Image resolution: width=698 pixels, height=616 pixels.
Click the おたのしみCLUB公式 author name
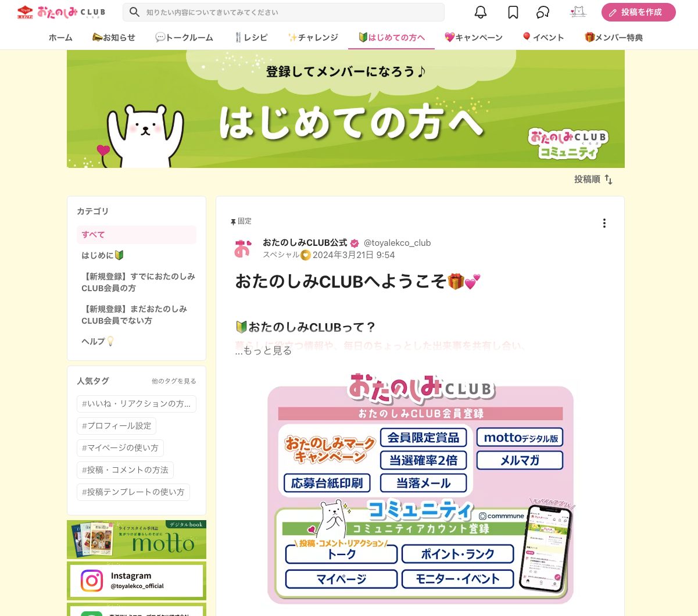(x=305, y=242)
